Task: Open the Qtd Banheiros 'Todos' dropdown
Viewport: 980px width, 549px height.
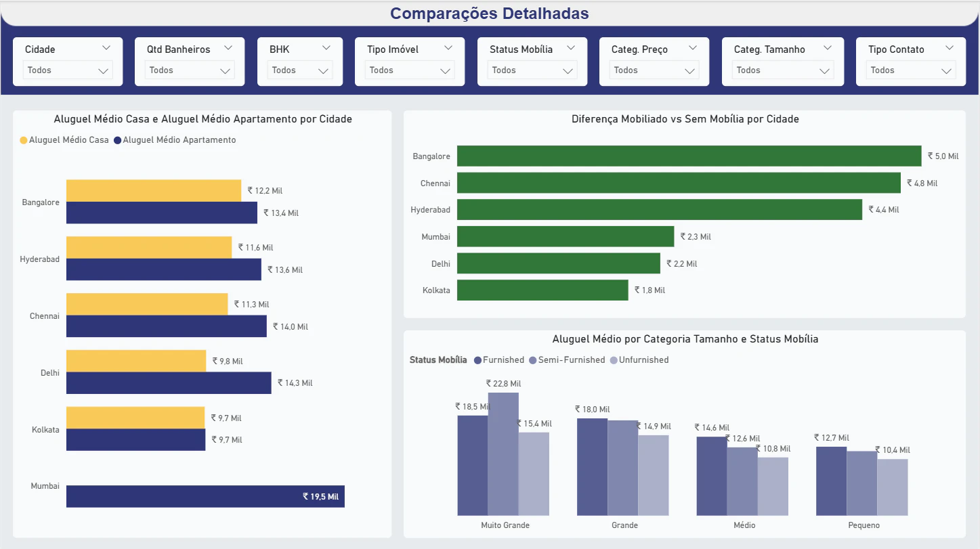Action: click(190, 70)
